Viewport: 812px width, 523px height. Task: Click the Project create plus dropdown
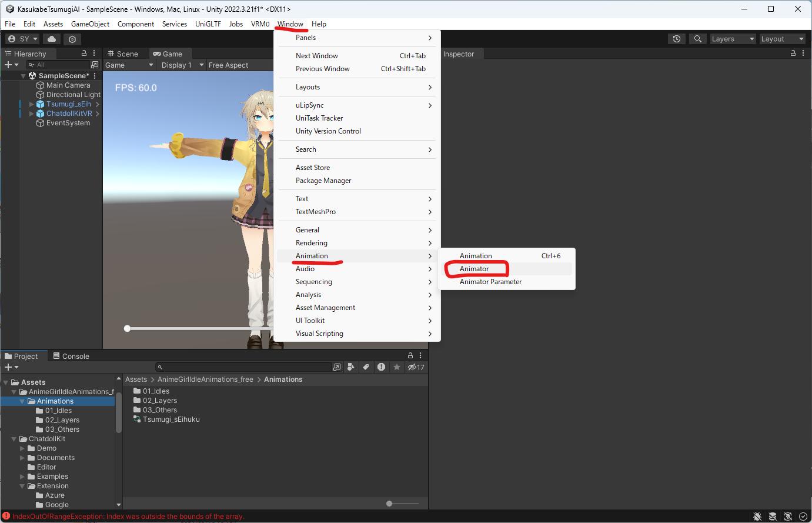(11, 367)
